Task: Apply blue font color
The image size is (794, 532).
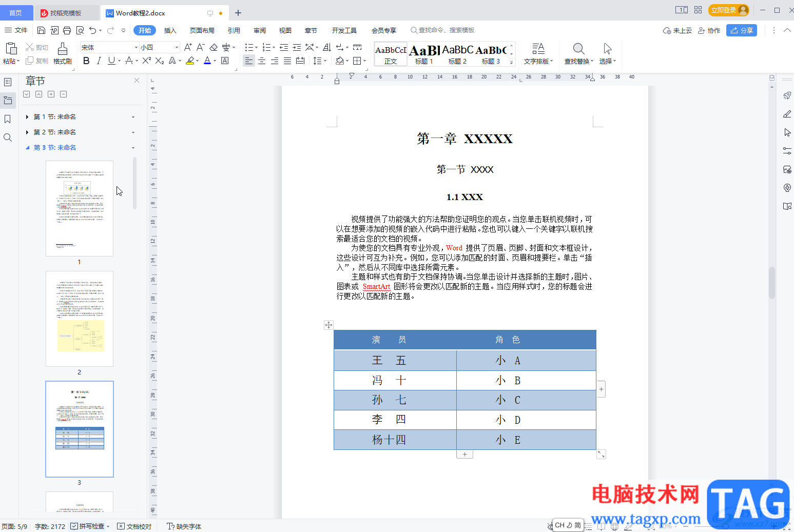Action: pos(207,61)
